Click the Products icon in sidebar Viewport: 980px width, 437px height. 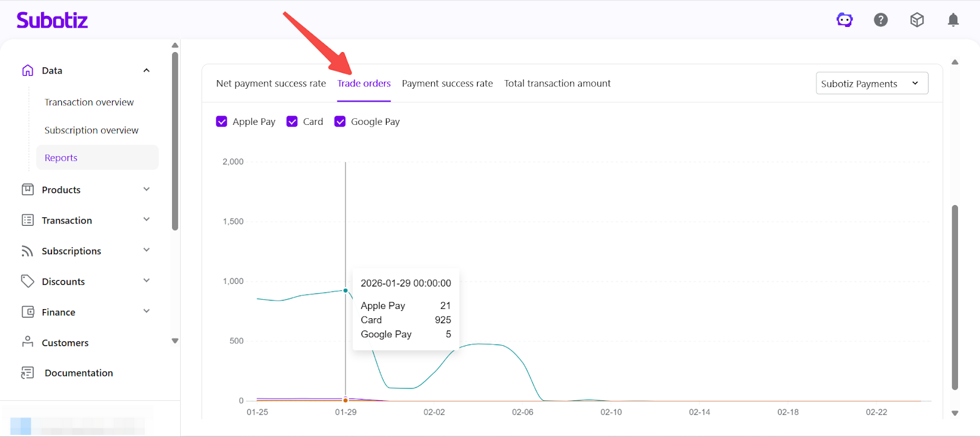28,190
